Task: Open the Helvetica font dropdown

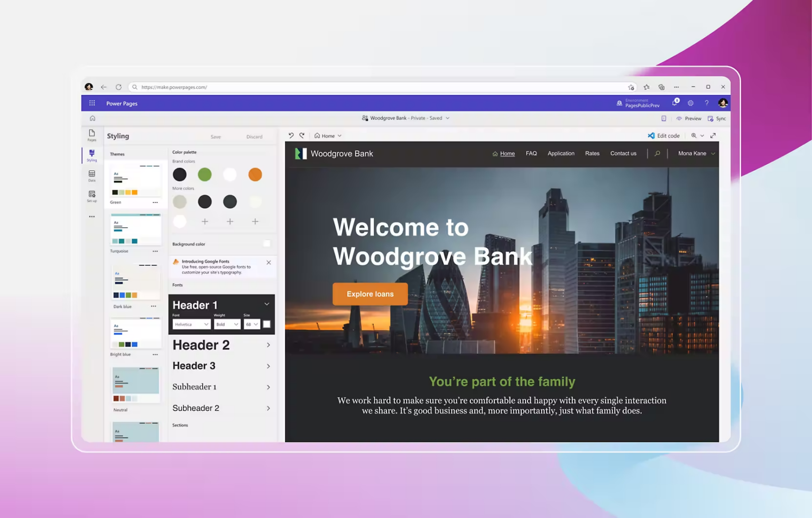Action: (191, 324)
